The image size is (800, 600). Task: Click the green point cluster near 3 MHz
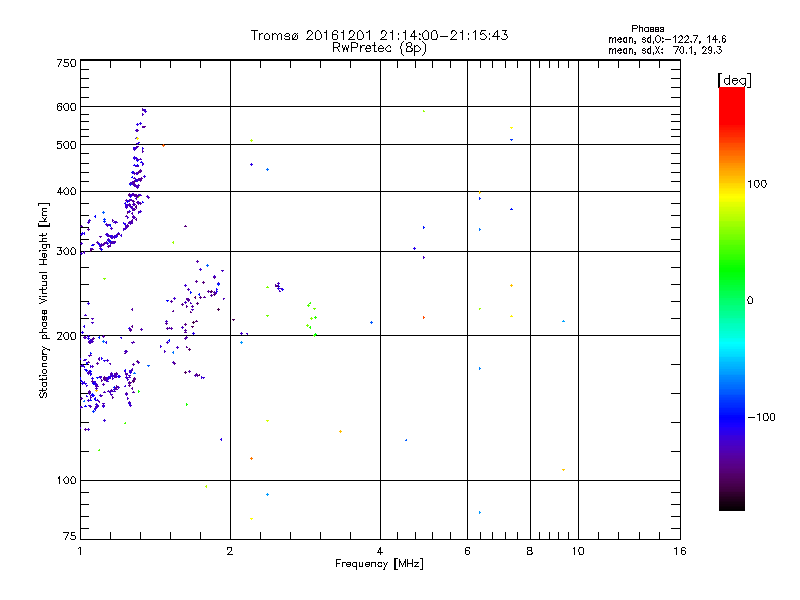tap(312, 319)
